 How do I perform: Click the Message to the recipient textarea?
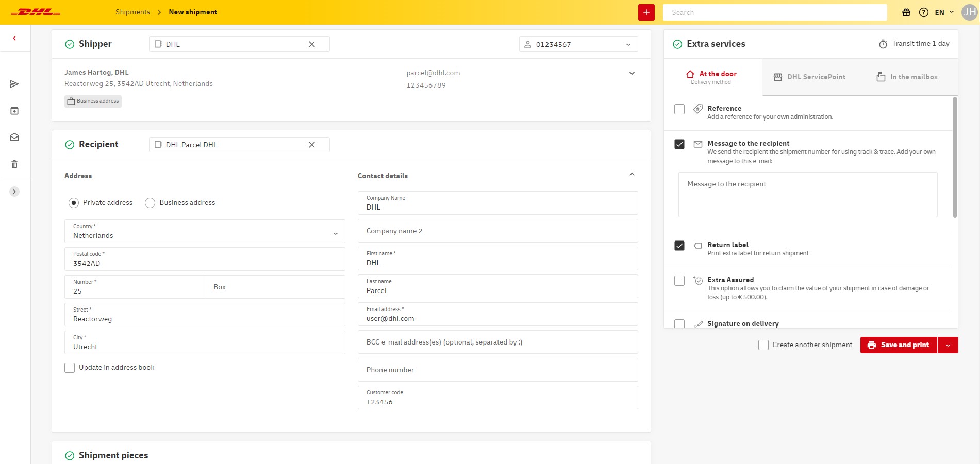coord(808,195)
